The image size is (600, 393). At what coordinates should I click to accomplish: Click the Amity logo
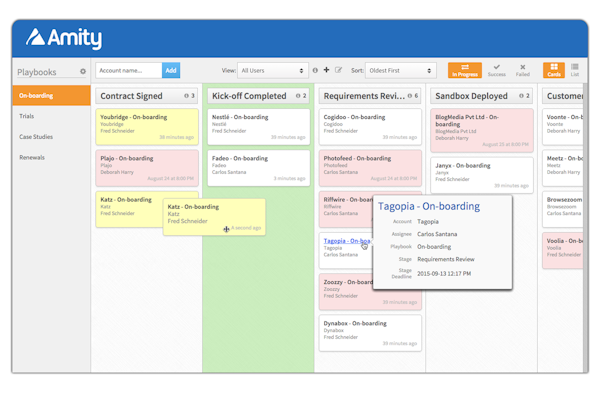click(x=64, y=38)
